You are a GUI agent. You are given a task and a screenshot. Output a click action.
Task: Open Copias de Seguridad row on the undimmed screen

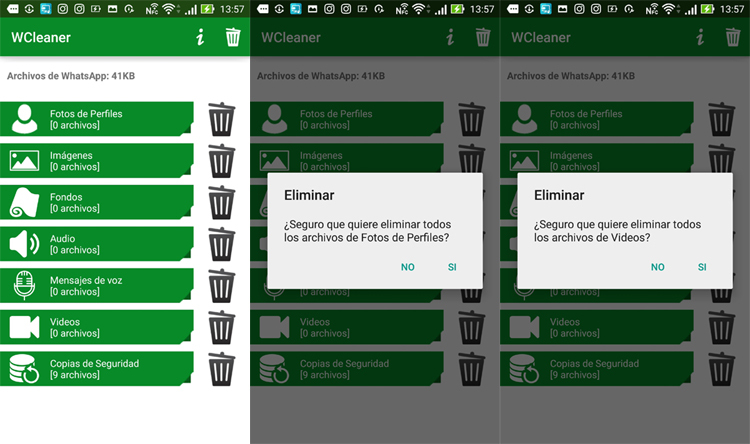[98, 369]
